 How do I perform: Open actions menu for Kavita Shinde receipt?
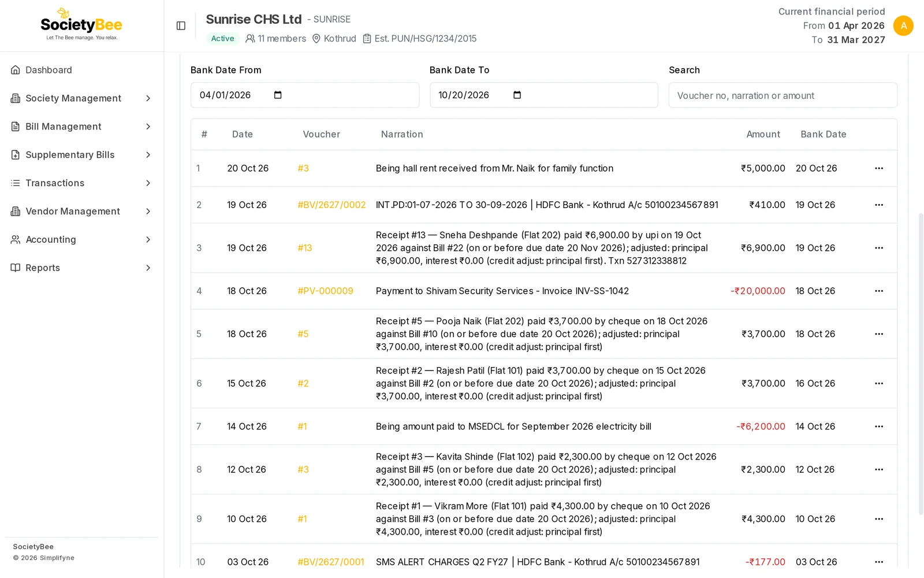(879, 469)
